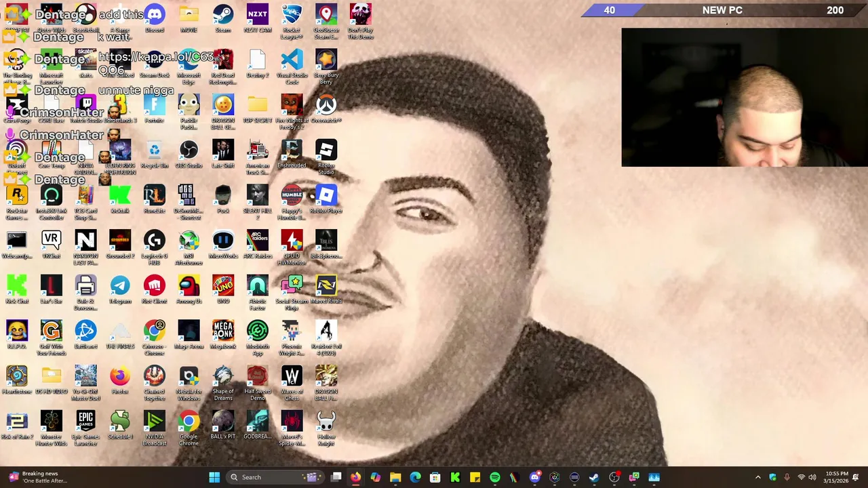Click the taskbar Search box
The image size is (868, 488).
275,477
